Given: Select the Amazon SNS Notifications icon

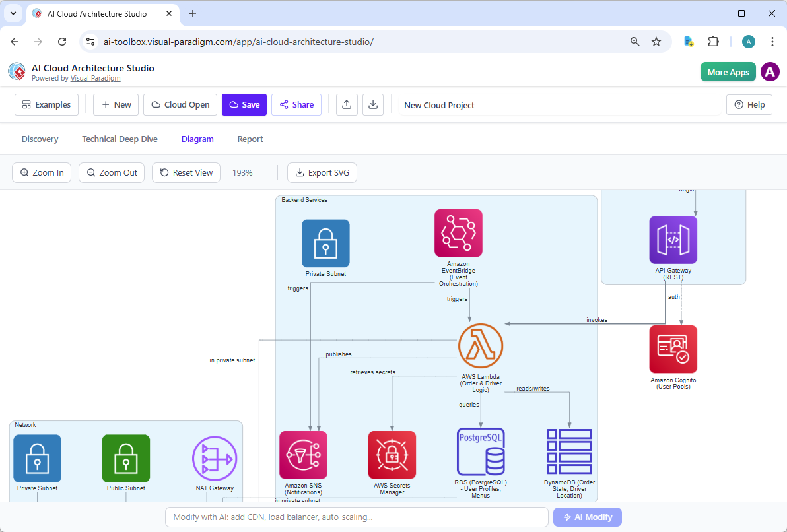Looking at the screenshot, I should point(303,454).
